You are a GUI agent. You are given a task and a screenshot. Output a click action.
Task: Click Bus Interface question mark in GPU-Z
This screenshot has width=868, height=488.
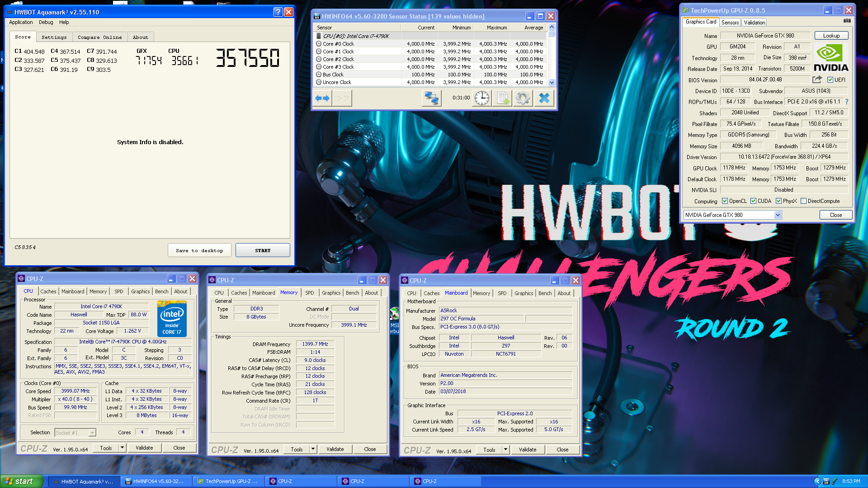tap(847, 102)
